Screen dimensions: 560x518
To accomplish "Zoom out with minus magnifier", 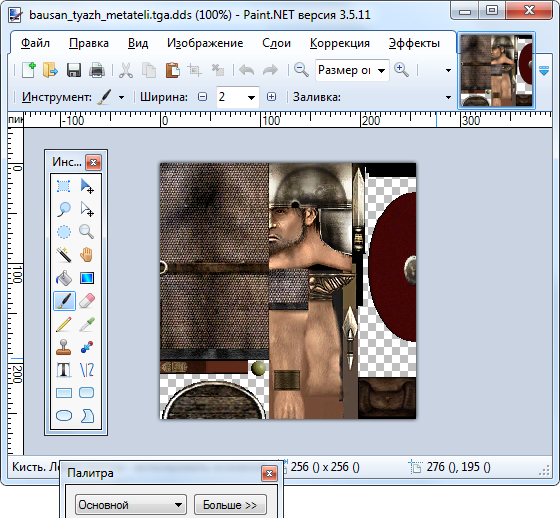I will [x=301, y=70].
